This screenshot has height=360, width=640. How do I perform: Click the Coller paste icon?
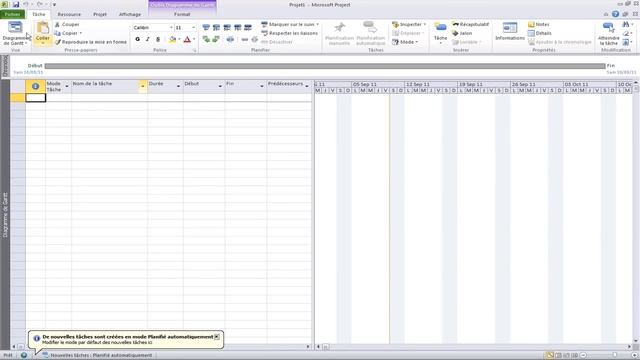(x=42, y=29)
